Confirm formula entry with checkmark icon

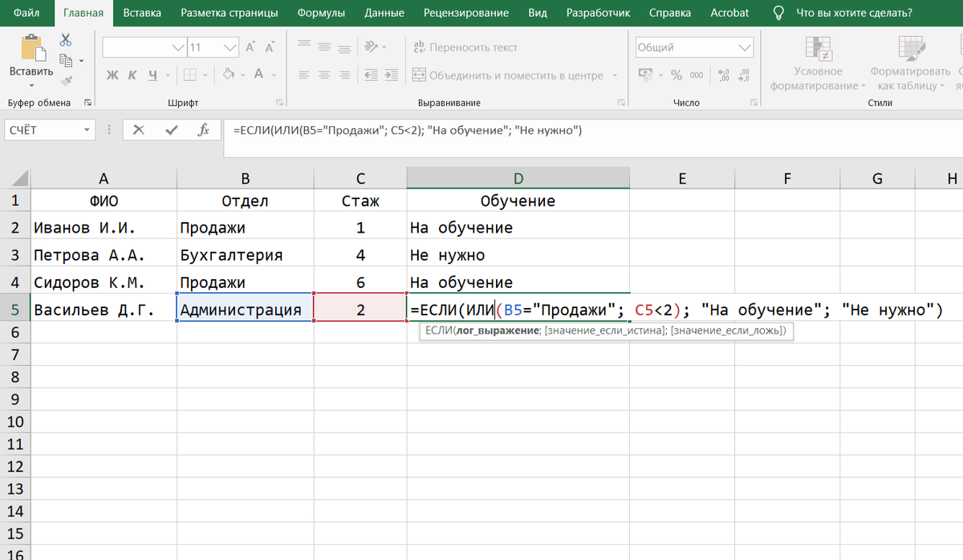[171, 130]
